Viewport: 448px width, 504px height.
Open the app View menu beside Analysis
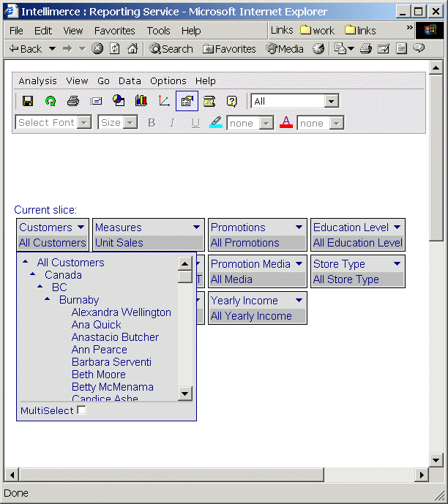77,80
